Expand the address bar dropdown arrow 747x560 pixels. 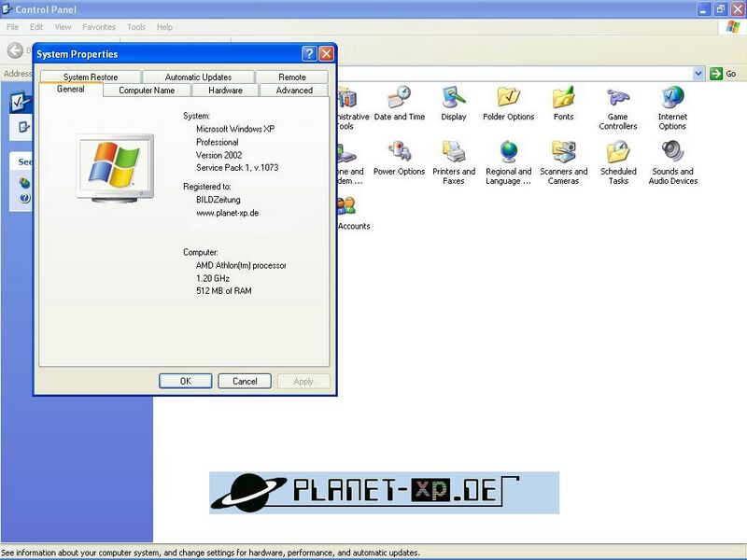tap(698, 74)
